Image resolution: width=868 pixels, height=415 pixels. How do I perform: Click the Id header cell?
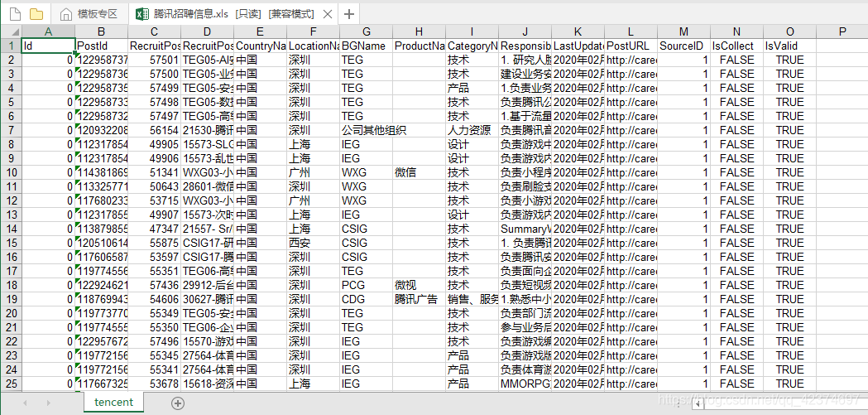coord(48,46)
